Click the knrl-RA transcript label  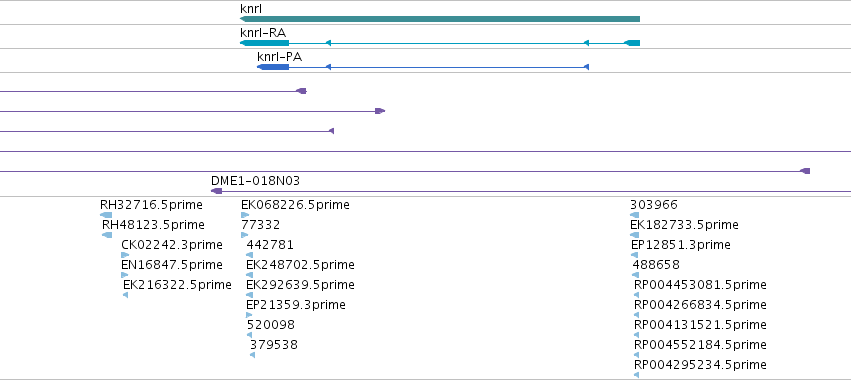[263, 33]
